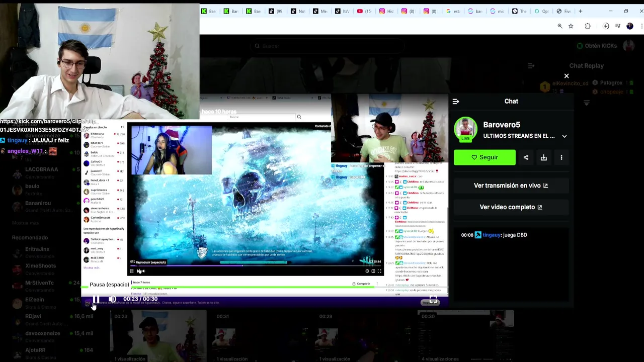Open the browser media controls icon
The image size is (644, 362).
point(618,26)
